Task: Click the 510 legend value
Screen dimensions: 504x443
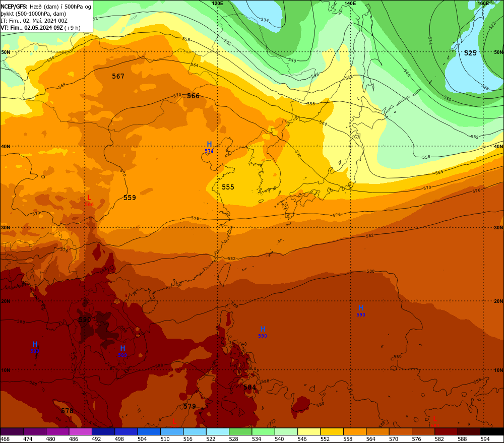Action: pos(165,439)
